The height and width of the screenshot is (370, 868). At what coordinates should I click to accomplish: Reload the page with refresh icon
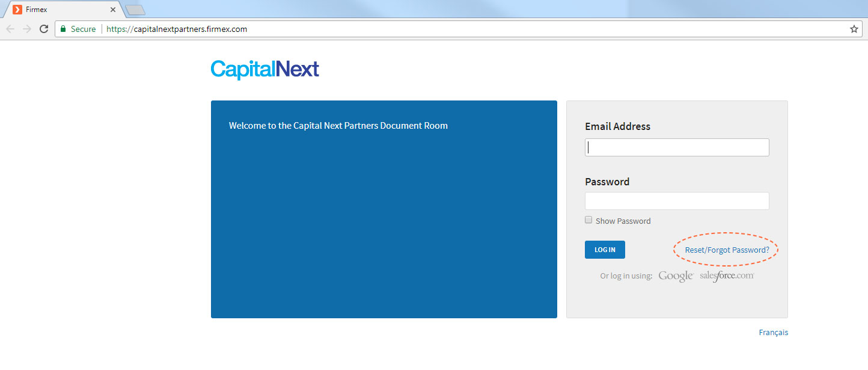44,29
